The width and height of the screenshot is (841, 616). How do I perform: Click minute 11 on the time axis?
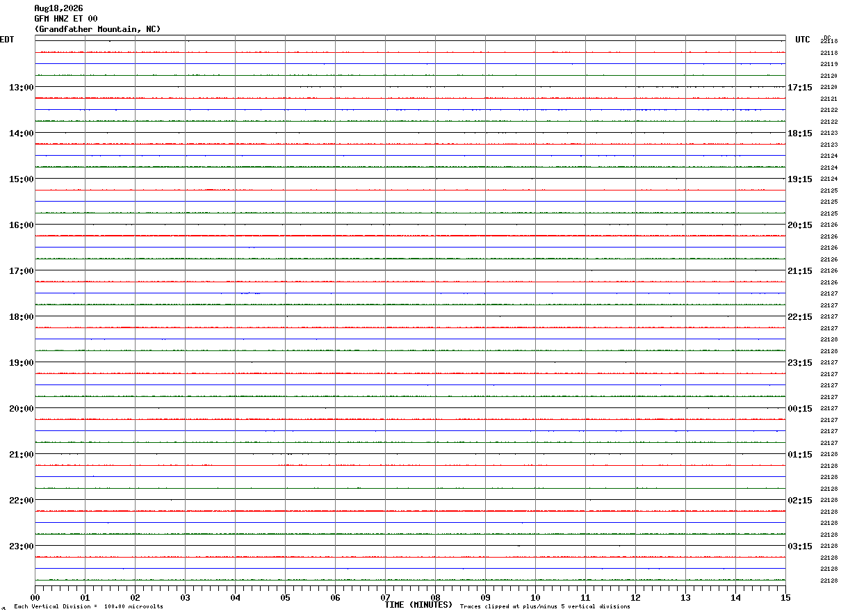click(x=585, y=597)
